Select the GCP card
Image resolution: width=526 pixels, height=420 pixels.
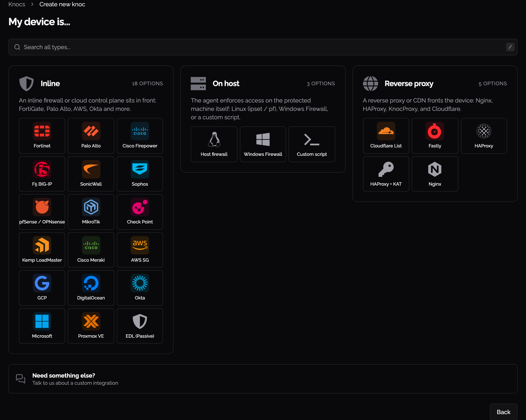click(42, 288)
